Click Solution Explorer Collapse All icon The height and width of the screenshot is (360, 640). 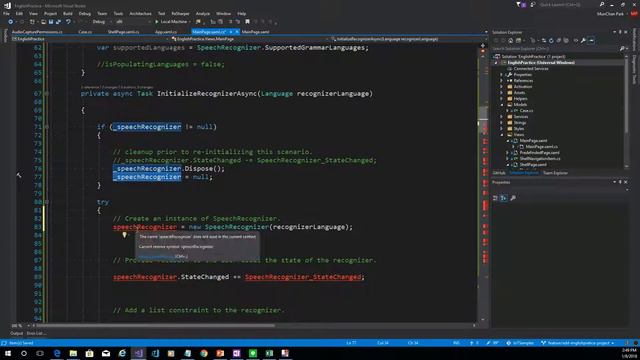(x=559, y=40)
